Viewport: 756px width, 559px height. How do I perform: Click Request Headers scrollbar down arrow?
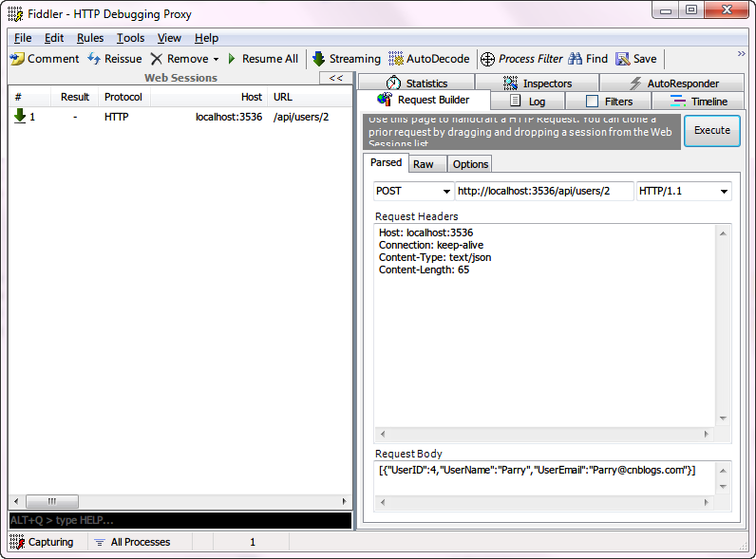pyautogui.click(x=723, y=419)
